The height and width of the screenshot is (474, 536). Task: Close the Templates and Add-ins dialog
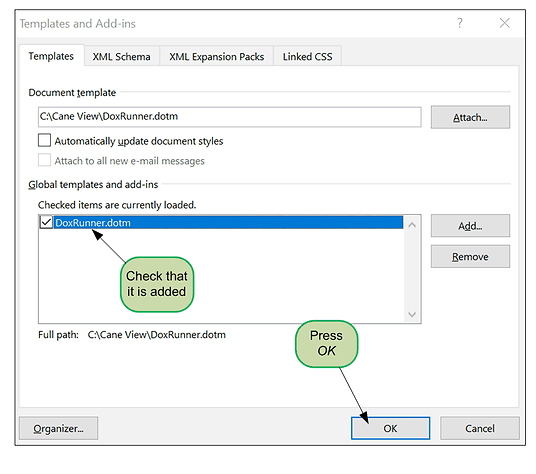pos(505,23)
